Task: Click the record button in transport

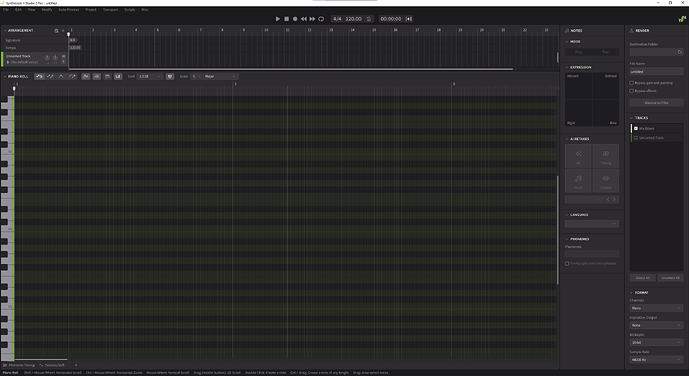Action: (x=295, y=19)
